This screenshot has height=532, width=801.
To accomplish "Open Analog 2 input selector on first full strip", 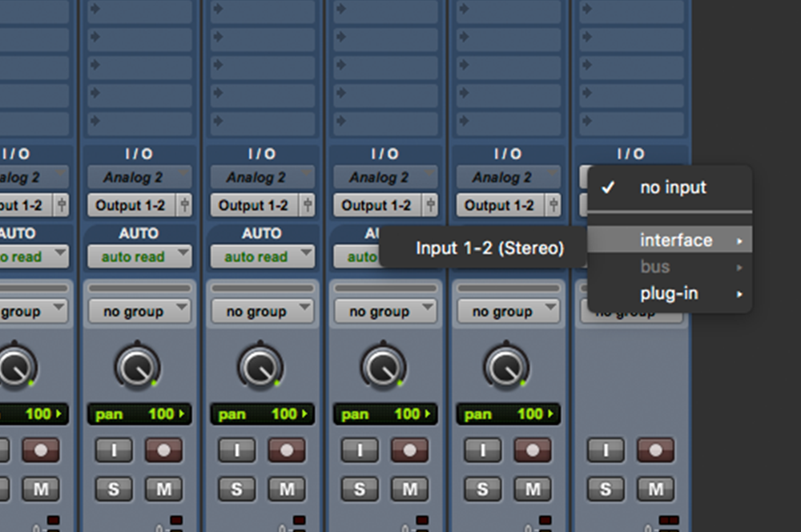I will click(139, 177).
